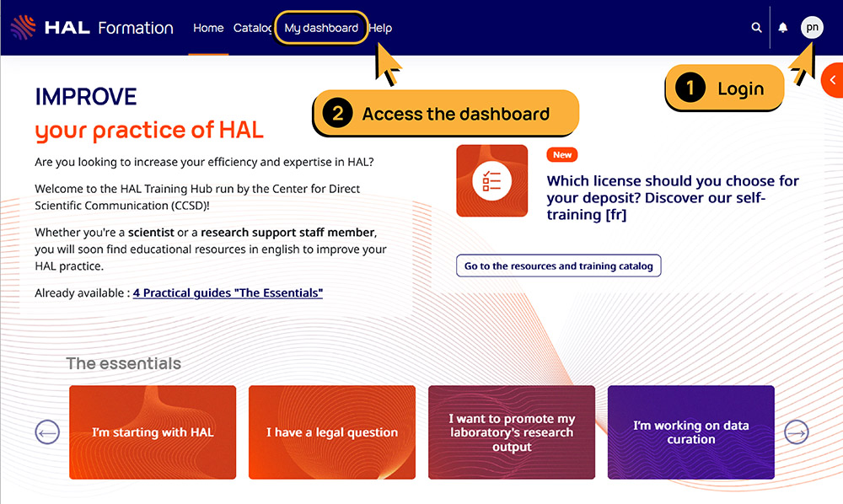This screenshot has height=504, width=843.
Task: Click Go to the resources and training catalog
Action: coord(559,265)
